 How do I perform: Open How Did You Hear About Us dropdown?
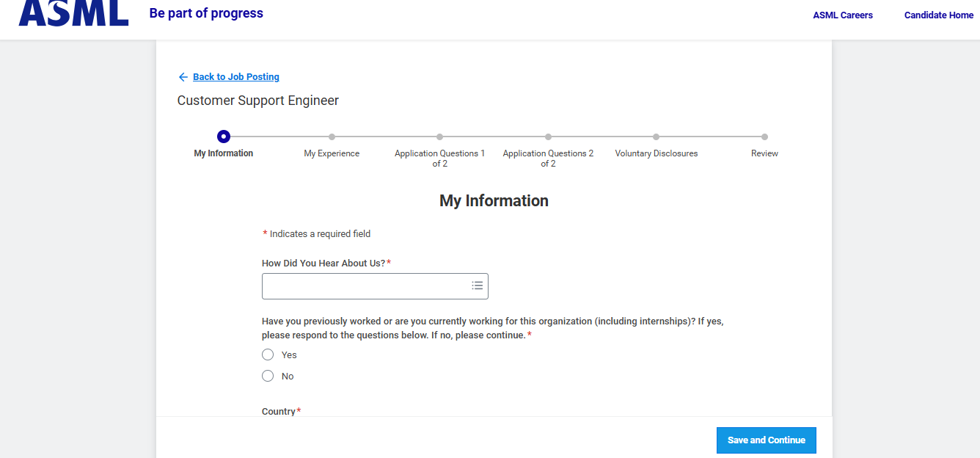[375, 286]
